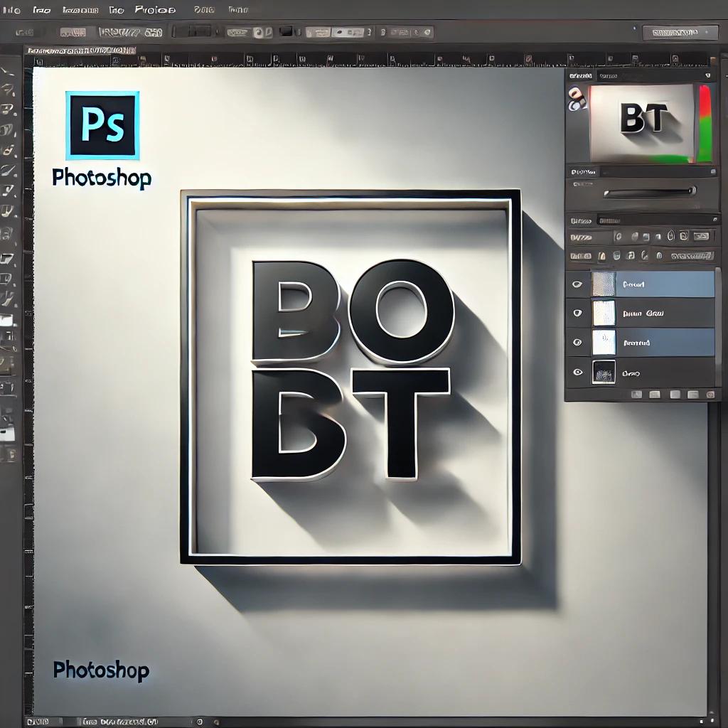The image size is (728, 728).
Task: Hide the layer with the black thumbnail
Action: coord(577,373)
